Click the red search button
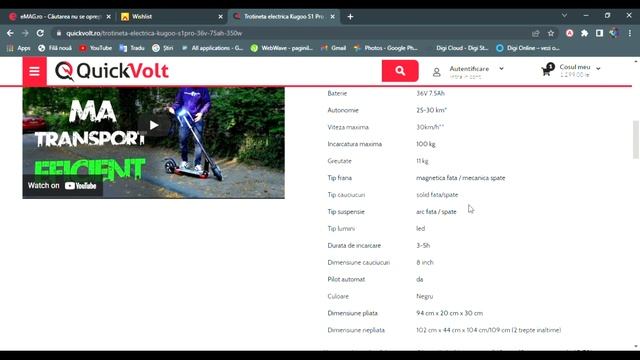The height and width of the screenshot is (360, 640). (400, 71)
